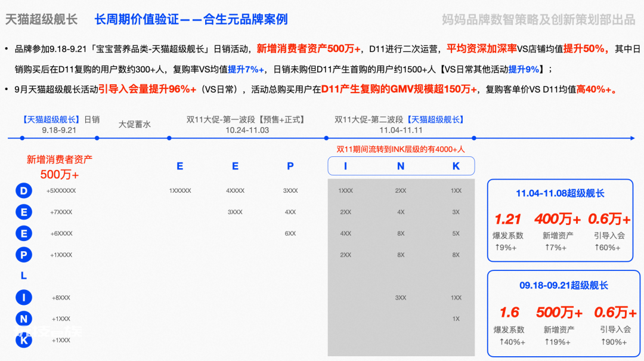The height and width of the screenshot is (361, 644).
Task: Click the growth value ↑9%+
Action: click(506, 248)
